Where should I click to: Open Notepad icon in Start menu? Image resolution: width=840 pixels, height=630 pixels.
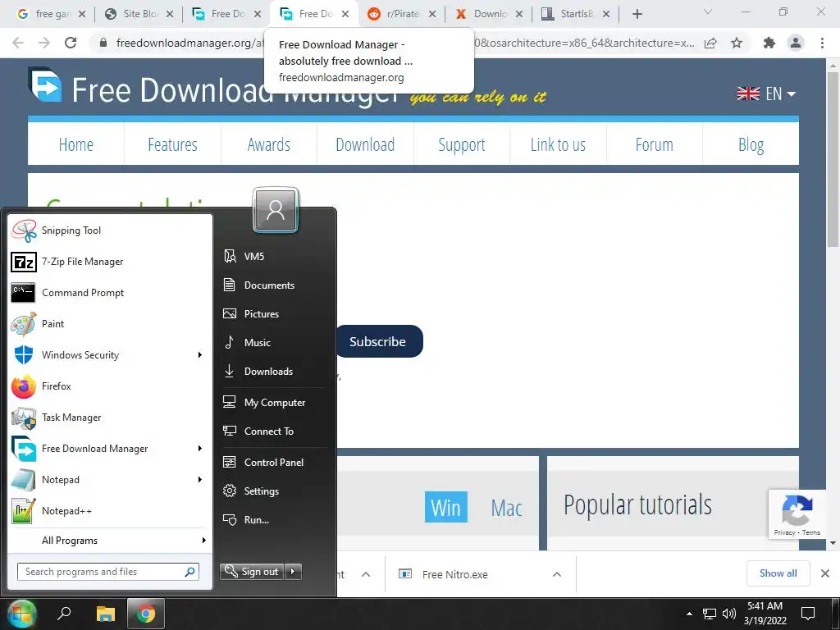coord(24,480)
